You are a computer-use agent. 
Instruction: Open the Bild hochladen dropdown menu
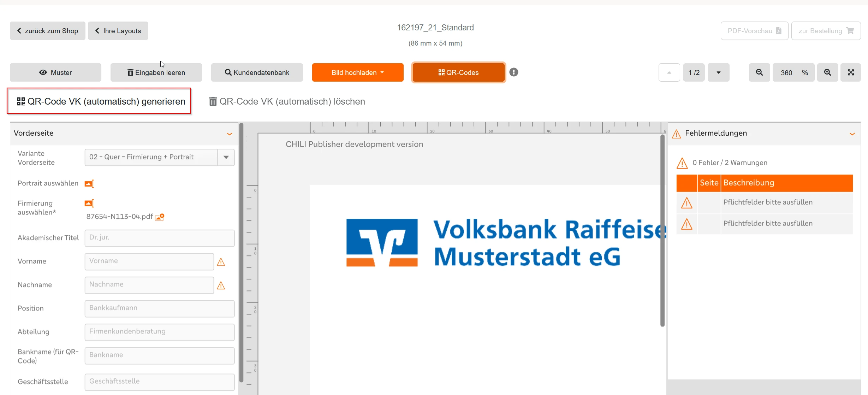pyautogui.click(x=357, y=72)
